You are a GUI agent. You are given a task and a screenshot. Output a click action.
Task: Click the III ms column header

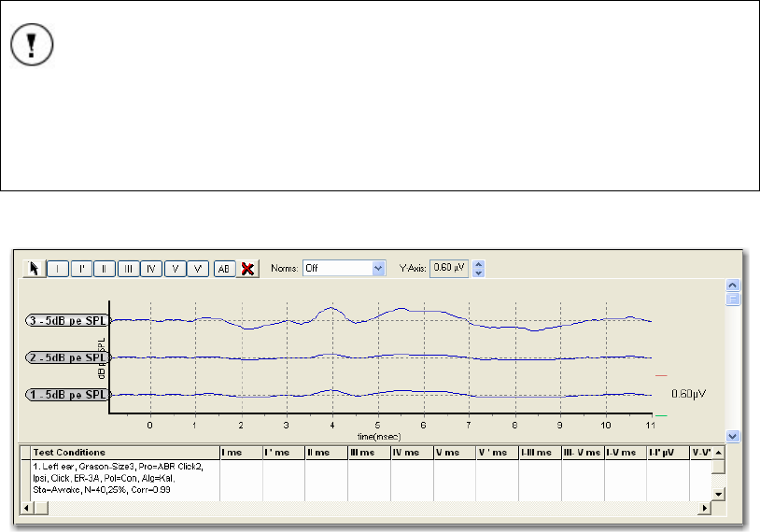point(370,453)
